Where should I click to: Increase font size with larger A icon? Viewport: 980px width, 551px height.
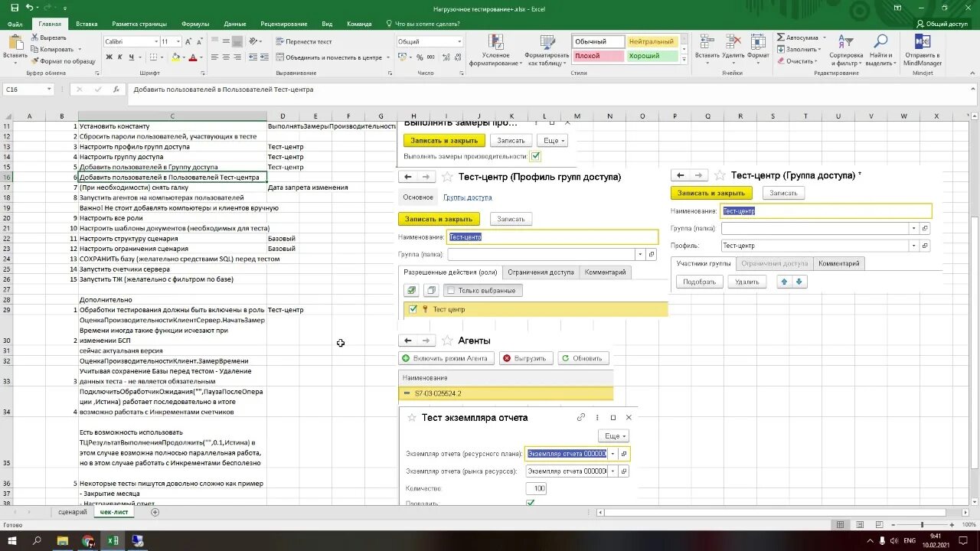[x=189, y=41]
